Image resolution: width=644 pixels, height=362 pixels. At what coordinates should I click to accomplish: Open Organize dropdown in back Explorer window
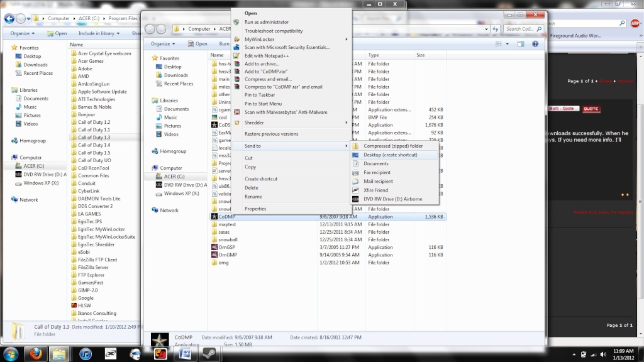22,34
